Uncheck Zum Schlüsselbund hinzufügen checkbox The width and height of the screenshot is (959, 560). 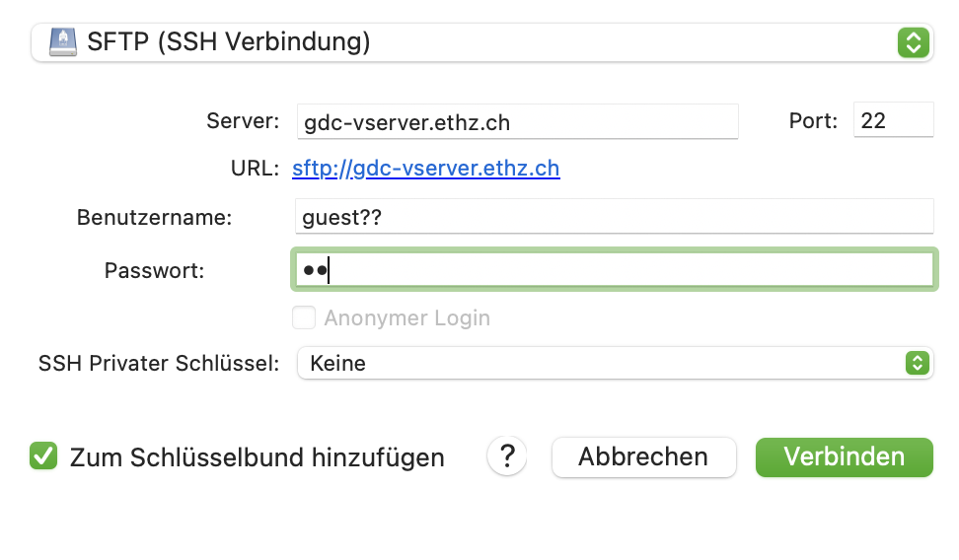coord(43,456)
